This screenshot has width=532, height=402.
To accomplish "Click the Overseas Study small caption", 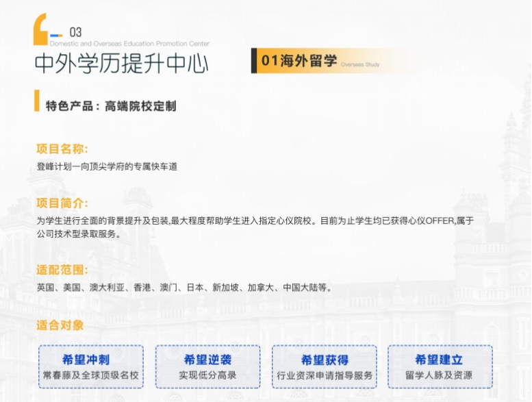I will [360, 64].
